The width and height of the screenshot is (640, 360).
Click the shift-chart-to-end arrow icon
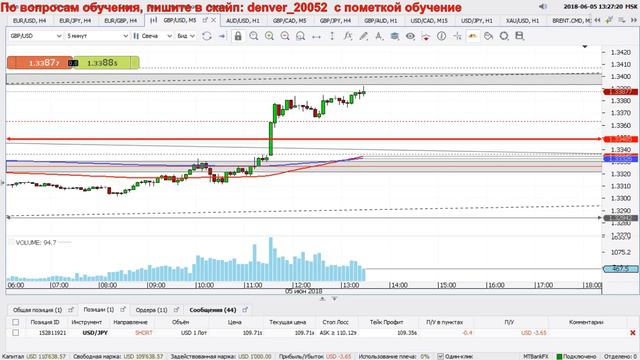(222, 36)
